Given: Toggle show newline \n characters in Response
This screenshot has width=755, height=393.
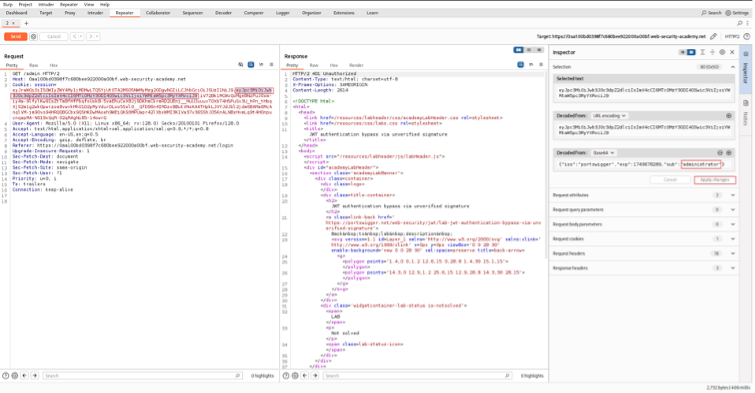Looking at the screenshot, I should [x=531, y=65].
